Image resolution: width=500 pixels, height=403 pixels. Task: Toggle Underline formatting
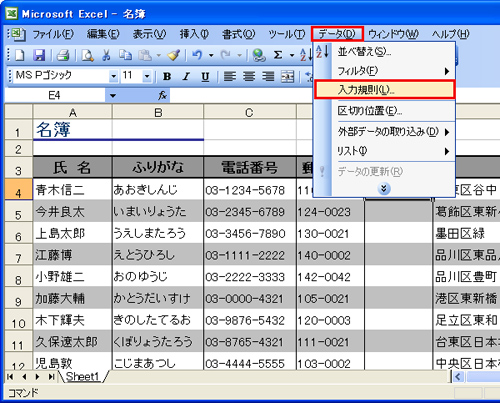(x=205, y=76)
